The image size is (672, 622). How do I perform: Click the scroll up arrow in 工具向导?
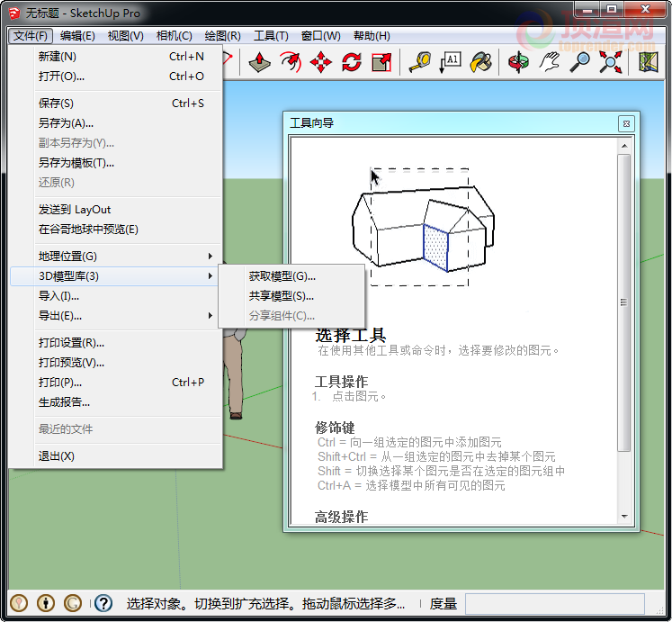[624, 147]
